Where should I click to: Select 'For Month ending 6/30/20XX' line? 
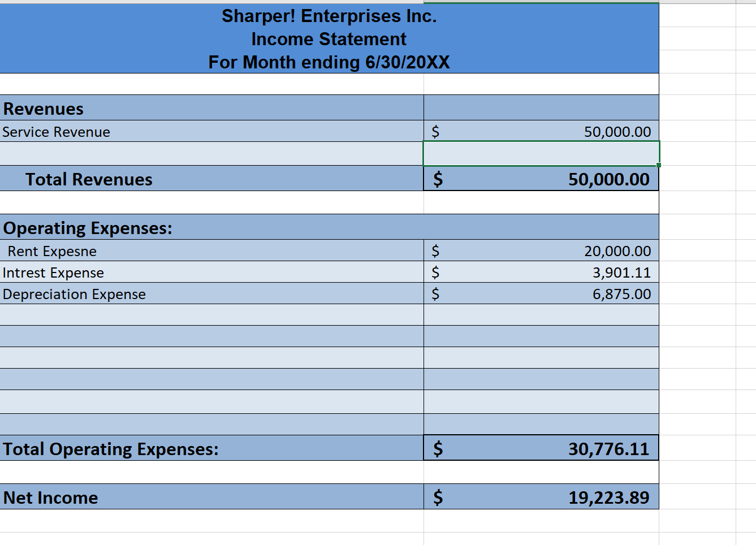329,62
